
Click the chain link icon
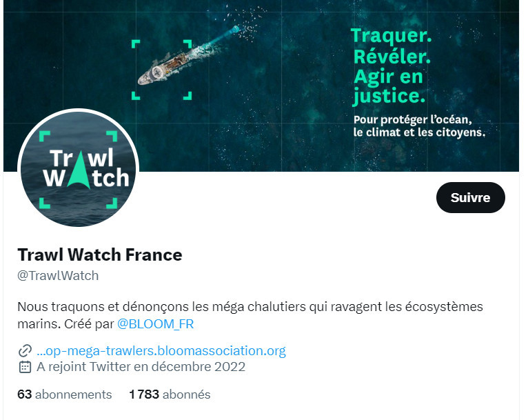(25, 351)
